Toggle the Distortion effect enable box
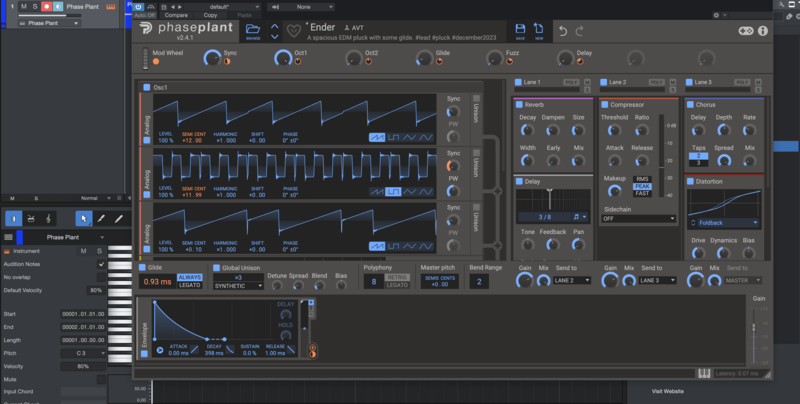800x404 pixels. tap(691, 181)
